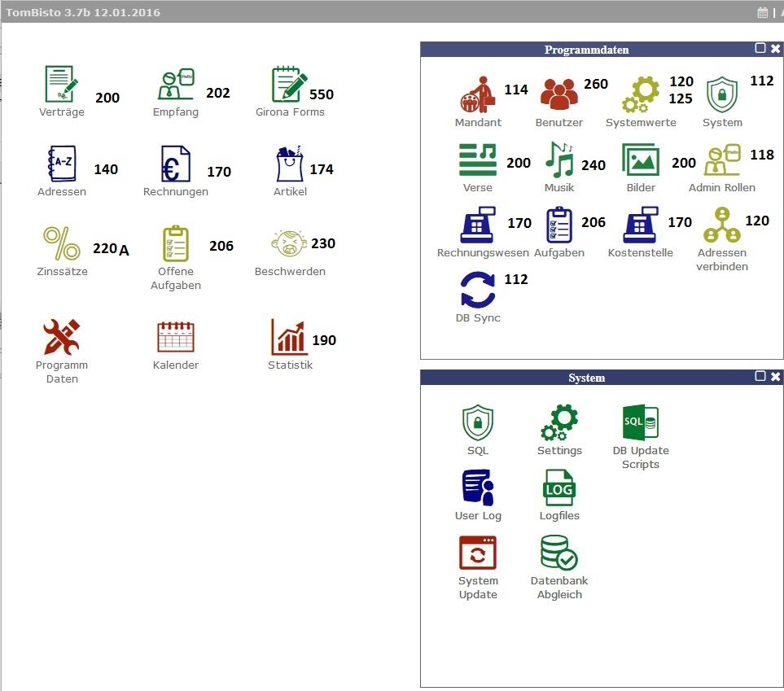Open the Kalender icon
Image resolution: width=784 pixels, height=691 pixels.
point(176,337)
